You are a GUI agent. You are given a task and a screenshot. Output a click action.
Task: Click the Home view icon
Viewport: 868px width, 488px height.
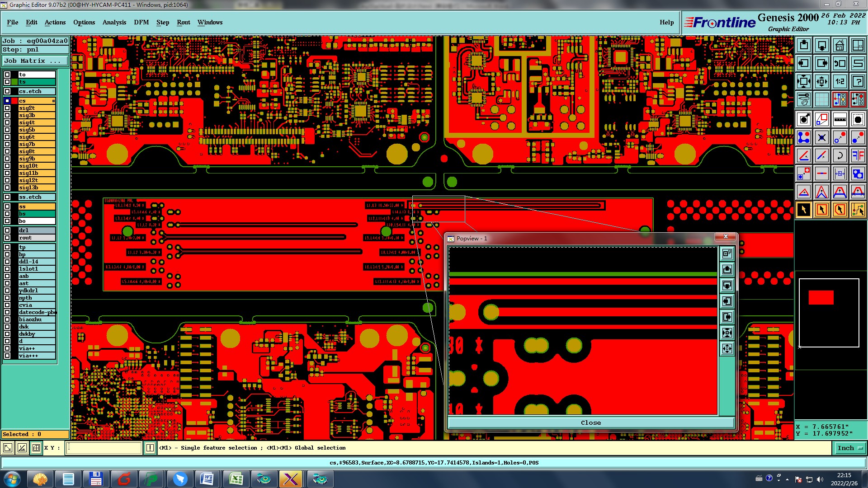point(840,45)
